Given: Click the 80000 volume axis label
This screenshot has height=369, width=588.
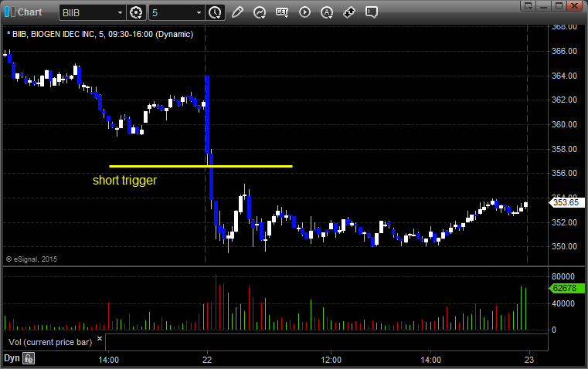Looking at the screenshot, I should (563, 277).
